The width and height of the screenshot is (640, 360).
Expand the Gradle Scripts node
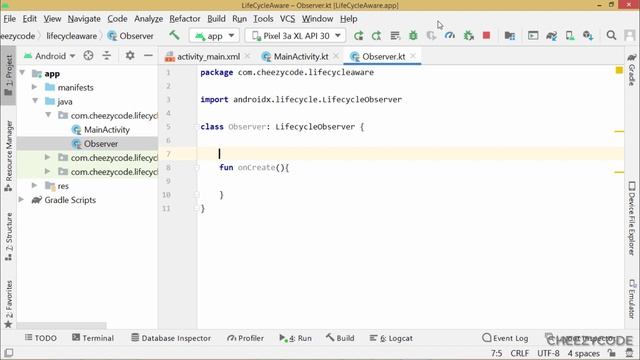click(x=21, y=200)
